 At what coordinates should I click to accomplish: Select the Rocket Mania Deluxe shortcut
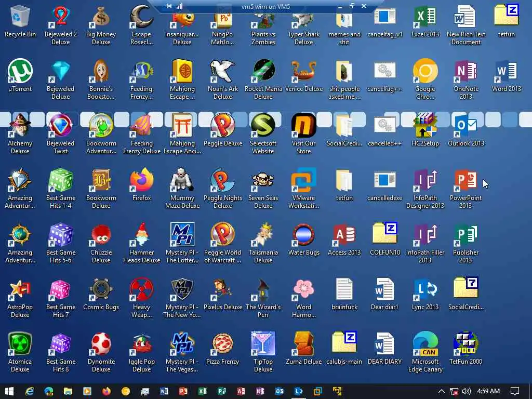coord(263,79)
